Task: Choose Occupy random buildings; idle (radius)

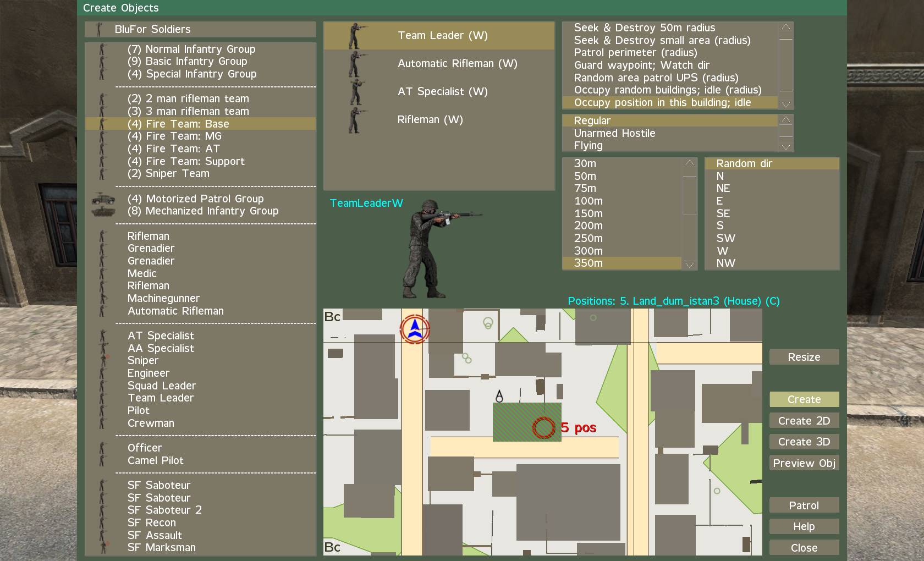Action: tap(670, 90)
